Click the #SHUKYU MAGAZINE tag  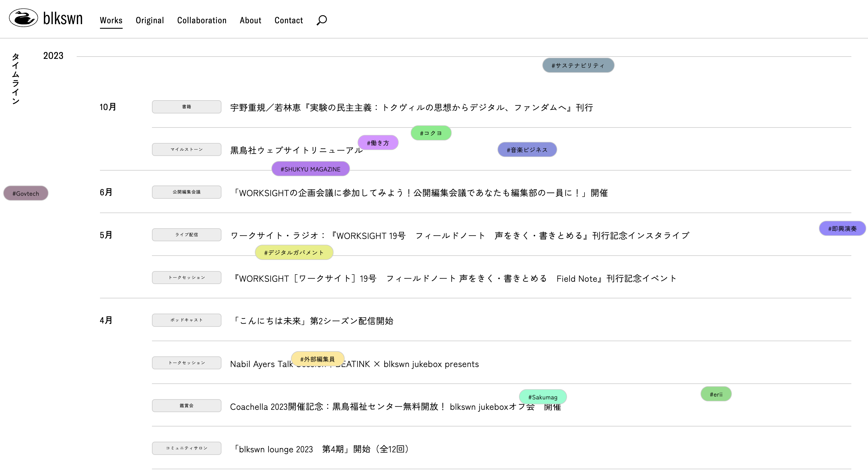[310, 169]
